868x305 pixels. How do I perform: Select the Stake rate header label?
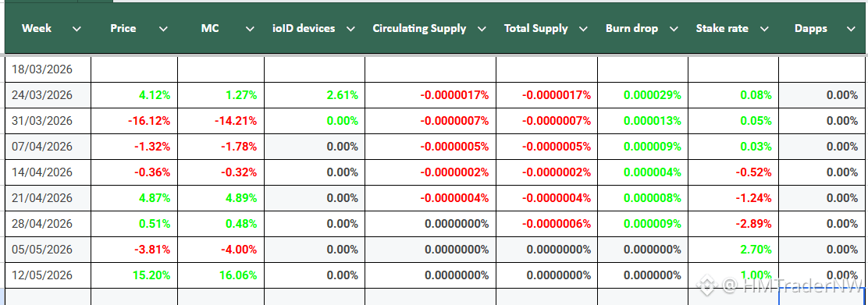point(722,28)
